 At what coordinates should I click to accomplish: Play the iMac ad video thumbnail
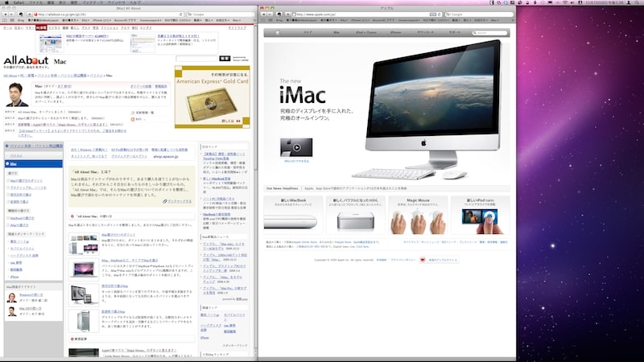tap(295, 147)
